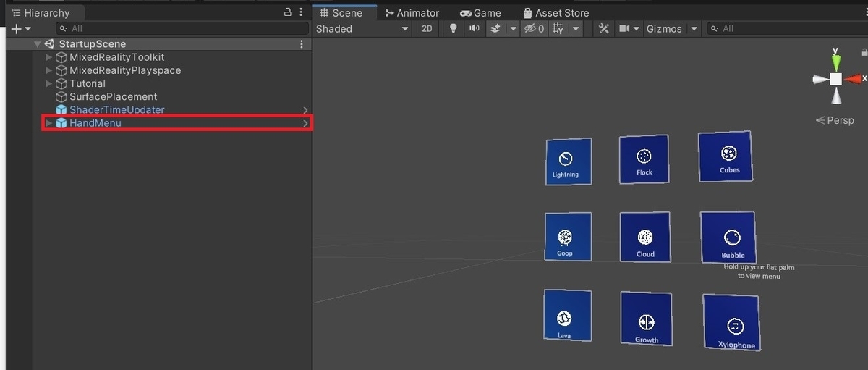Open HandMenu prefab with right chevron

click(305, 123)
